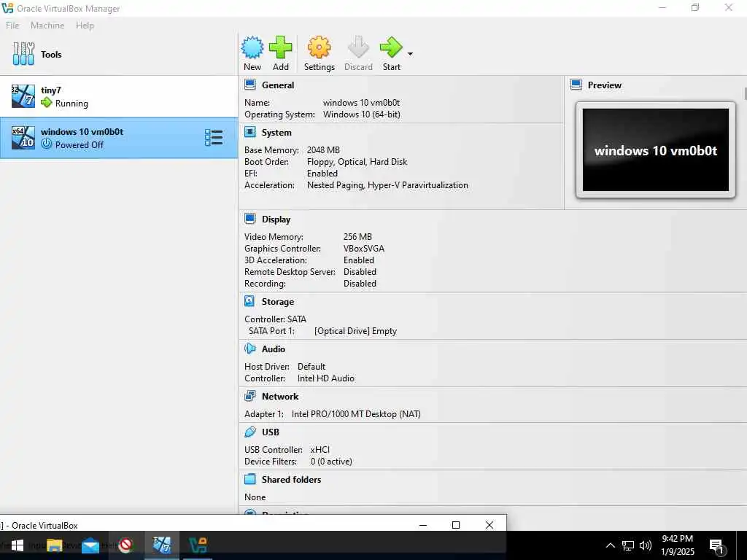This screenshot has width=747, height=560.
Task: Click the Preview header label
Action: tap(605, 85)
